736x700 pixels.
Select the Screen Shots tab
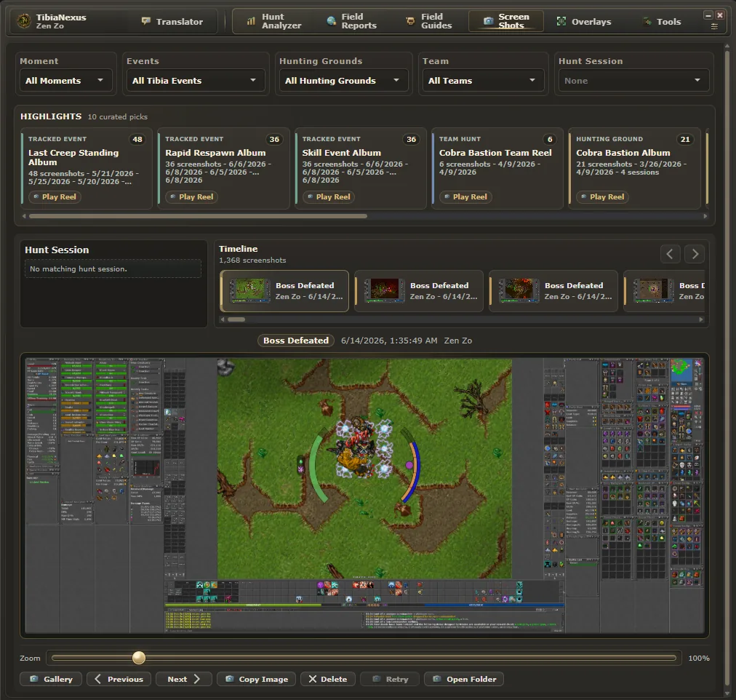506,22
